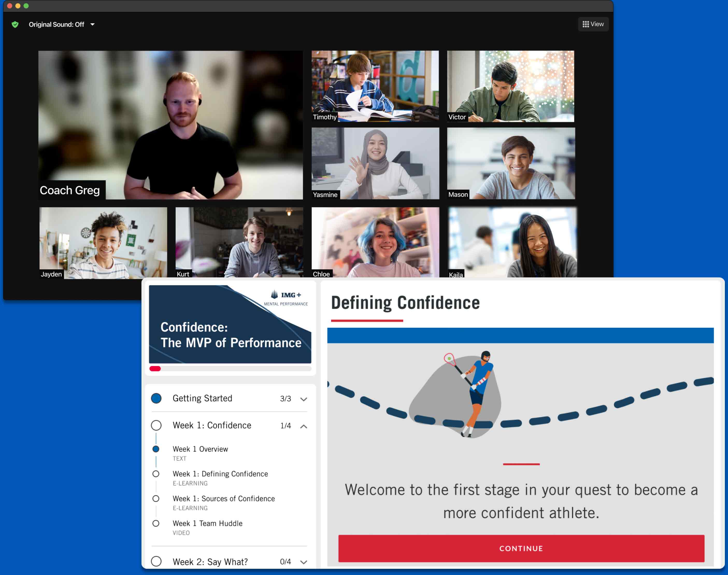Click the Welcome to the first stage text

[521, 501]
